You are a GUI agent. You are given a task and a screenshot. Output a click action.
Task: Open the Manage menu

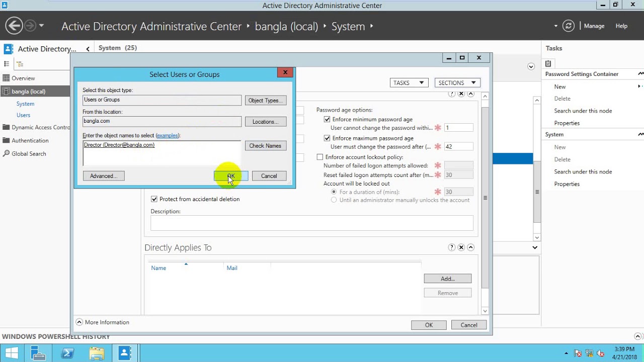(594, 26)
